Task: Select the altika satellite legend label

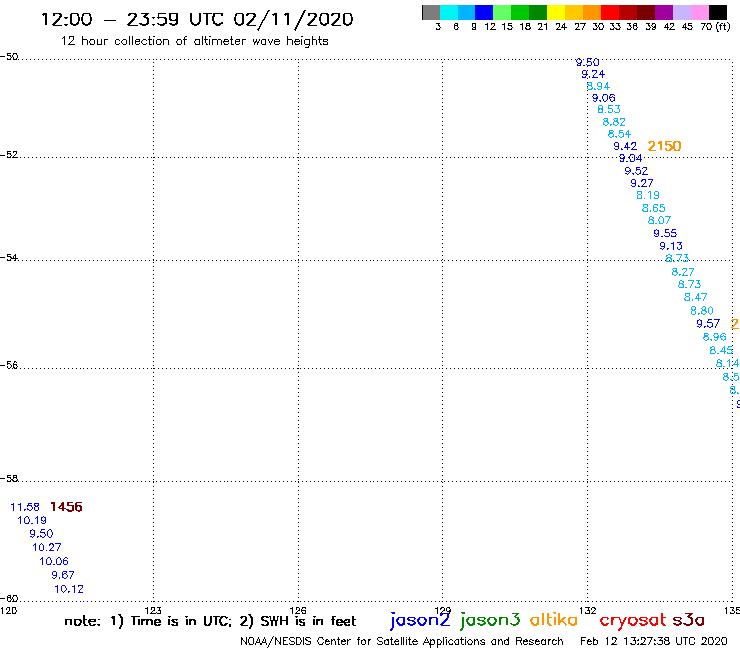Action: [554, 620]
